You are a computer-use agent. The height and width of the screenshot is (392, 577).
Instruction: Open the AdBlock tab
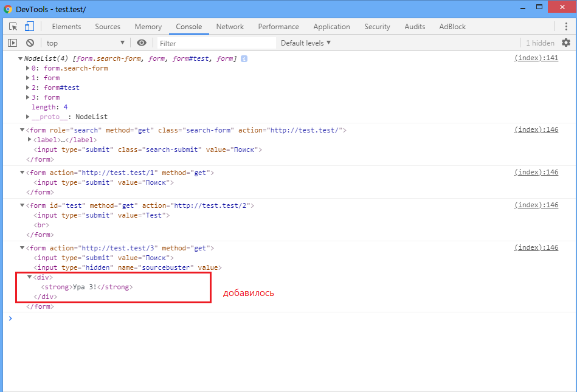(452, 27)
